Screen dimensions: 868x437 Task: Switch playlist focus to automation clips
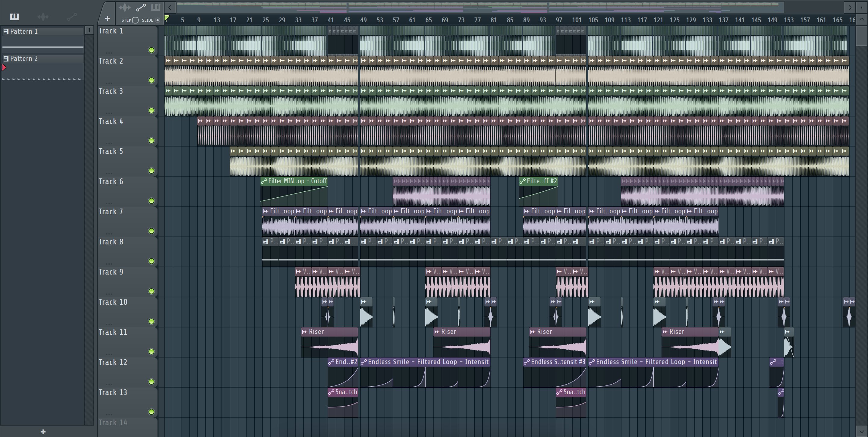(x=141, y=7)
